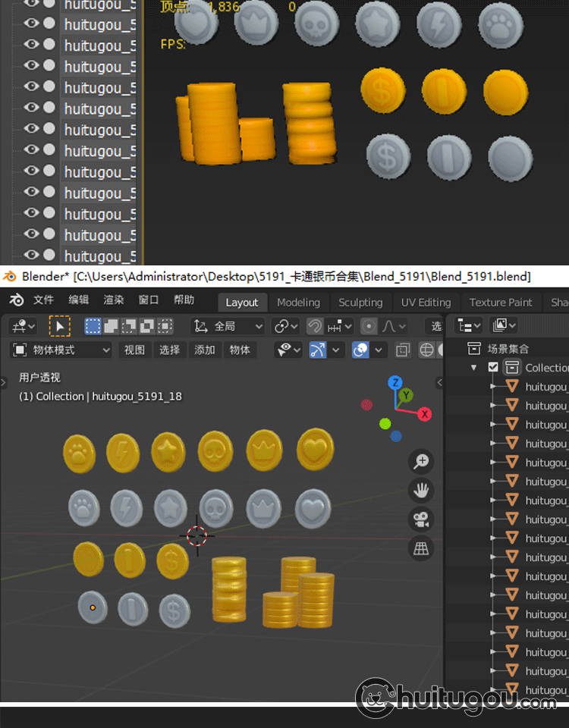Click the red X axis gizmo ball
The image size is (569, 728).
pyautogui.click(x=424, y=414)
